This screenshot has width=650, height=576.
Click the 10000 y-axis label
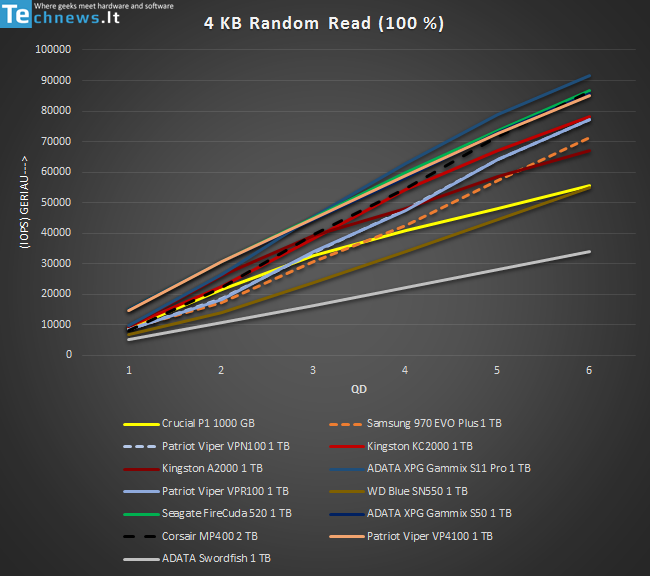coord(56,324)
